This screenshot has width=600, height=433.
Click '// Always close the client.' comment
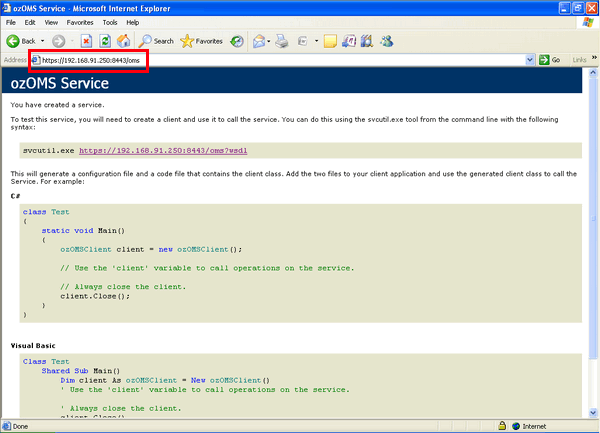(x=123, y=287)
